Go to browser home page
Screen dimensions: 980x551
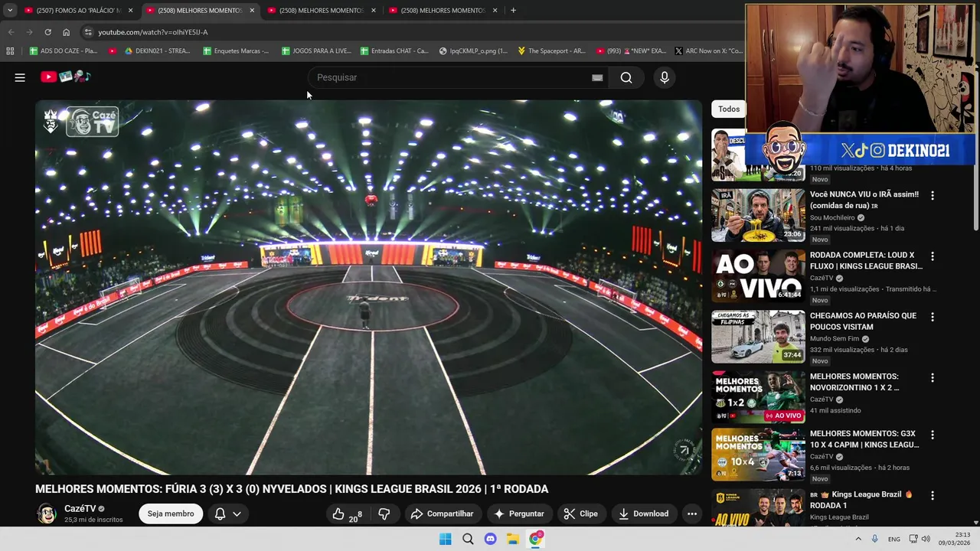(66, 32)
